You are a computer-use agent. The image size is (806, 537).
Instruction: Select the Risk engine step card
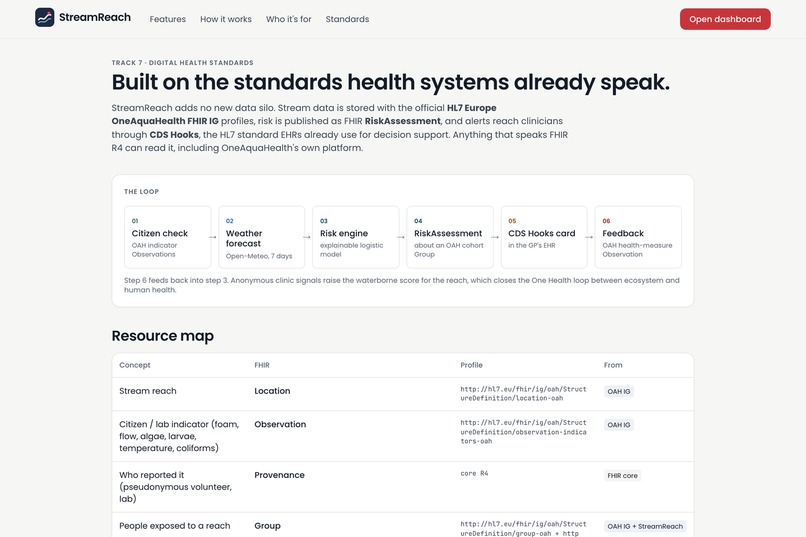click(356, 237)
